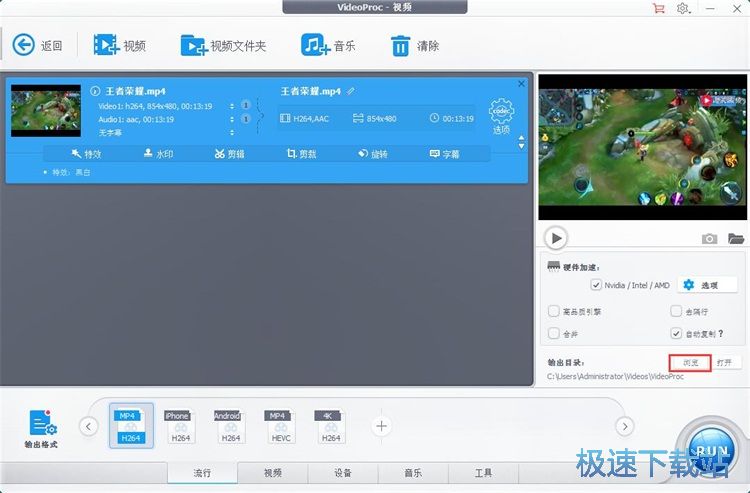Minimize the VideoProc window
Image resolution: width=750 pixels, height=493 pixels.
click(711, 8)
